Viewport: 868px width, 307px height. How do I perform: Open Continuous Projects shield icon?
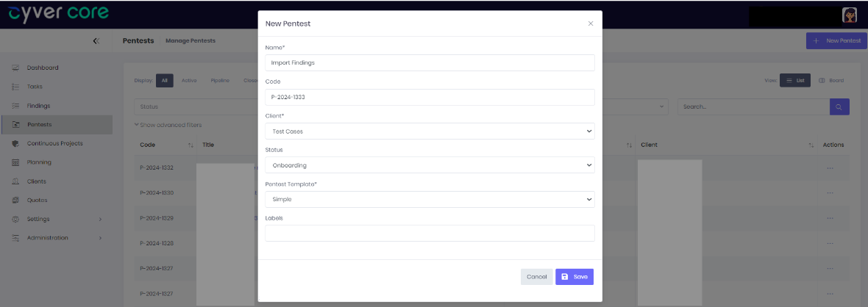(15, 143)
